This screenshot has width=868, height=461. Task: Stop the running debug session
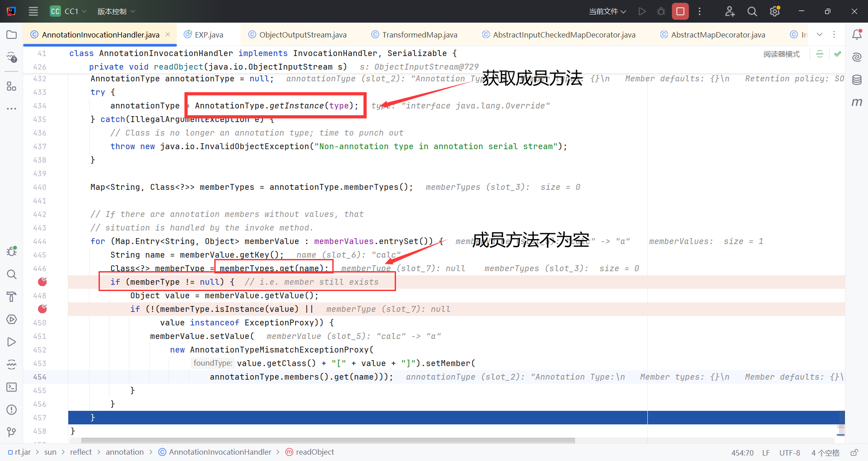pos(680,11)
